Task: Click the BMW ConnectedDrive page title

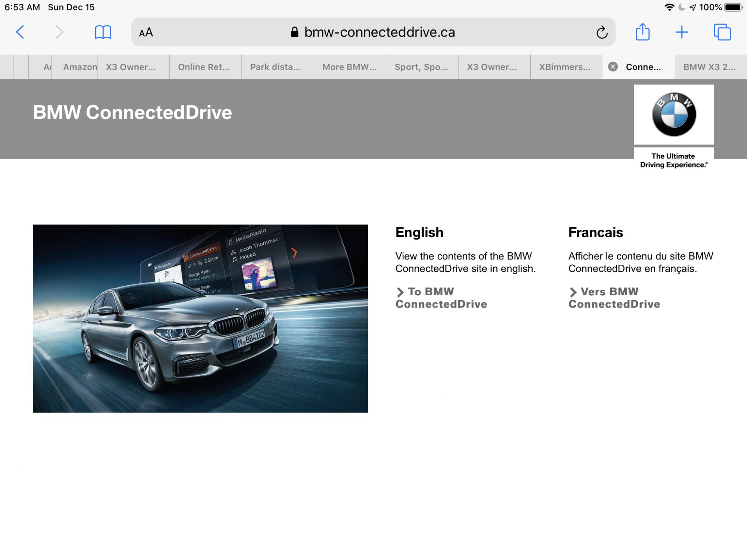Action: click(133, 112)
